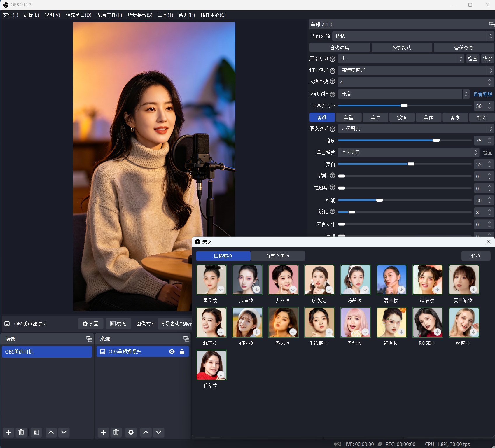Screen dimensions: 495x448
Task: Open OBS美颜摄像头 settings via 设置 icon
Action: [x=90, y=323]
